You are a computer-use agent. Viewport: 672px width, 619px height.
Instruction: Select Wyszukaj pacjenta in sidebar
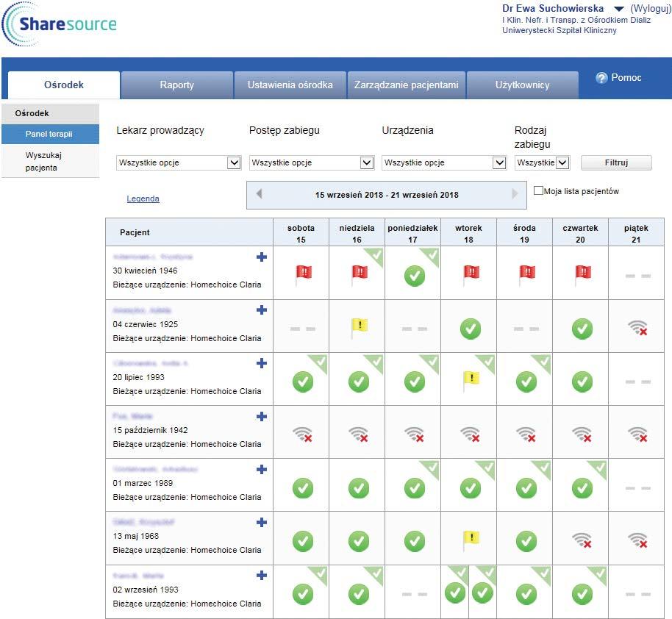tap(50, 161)
